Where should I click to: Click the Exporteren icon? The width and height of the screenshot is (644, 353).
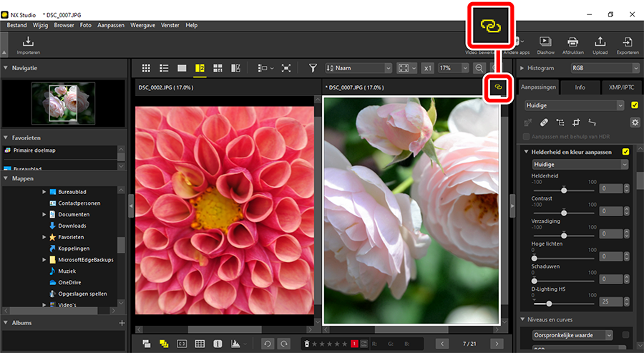627,44
